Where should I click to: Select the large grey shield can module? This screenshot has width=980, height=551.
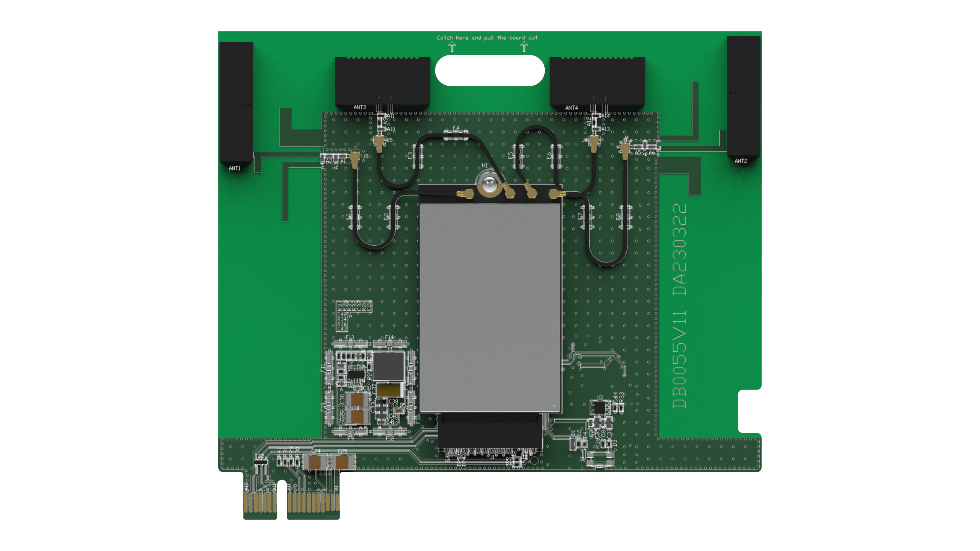[490, 308]
